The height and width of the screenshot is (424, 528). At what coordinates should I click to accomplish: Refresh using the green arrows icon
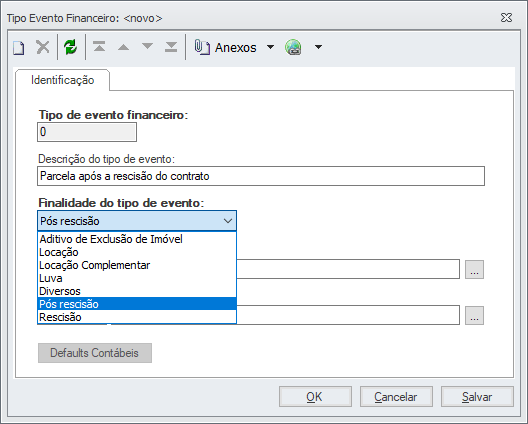coord(70,47)
